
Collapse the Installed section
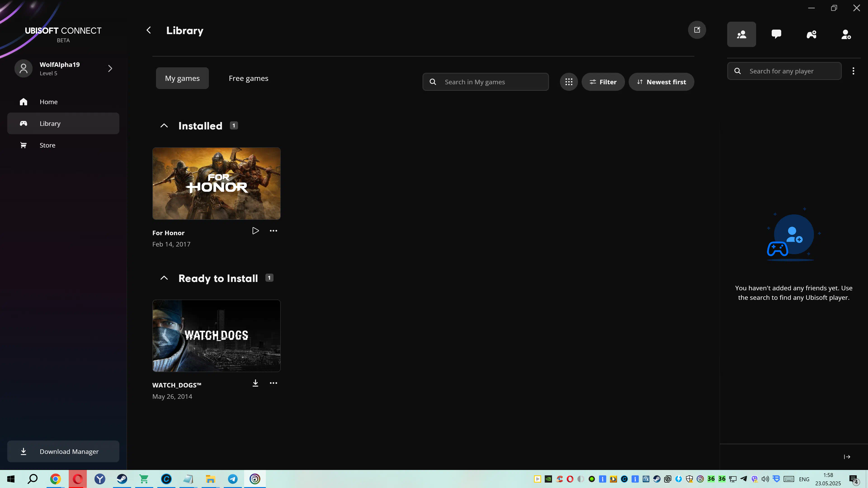pyautogui.click(x=164, y=126)
